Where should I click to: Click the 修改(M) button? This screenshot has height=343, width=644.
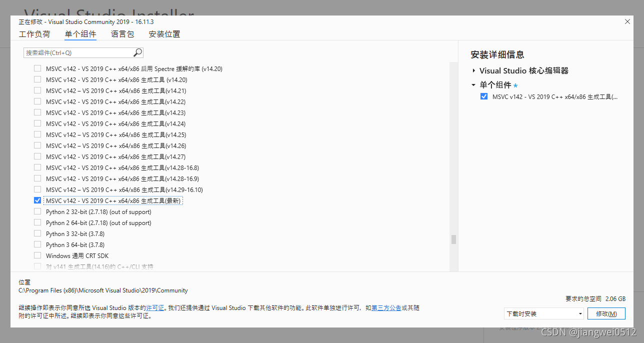pyautogui.click(x=606, y=313)
